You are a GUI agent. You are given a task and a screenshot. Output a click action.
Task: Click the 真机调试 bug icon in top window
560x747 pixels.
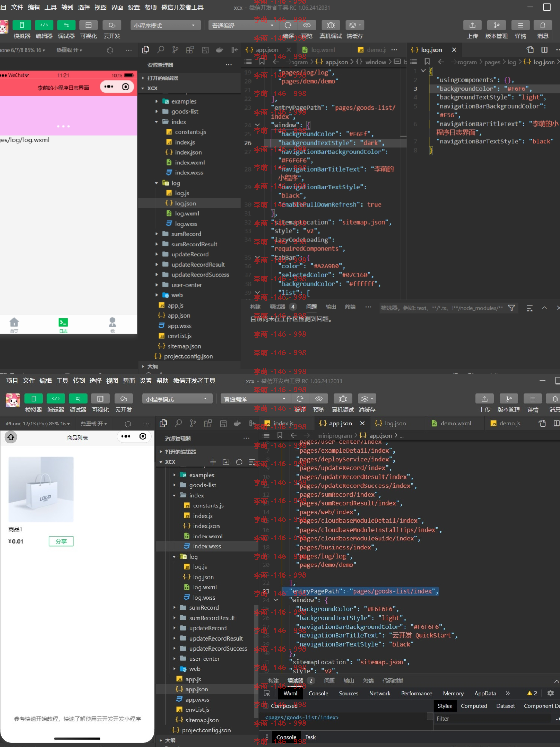[x=331, y=25]
